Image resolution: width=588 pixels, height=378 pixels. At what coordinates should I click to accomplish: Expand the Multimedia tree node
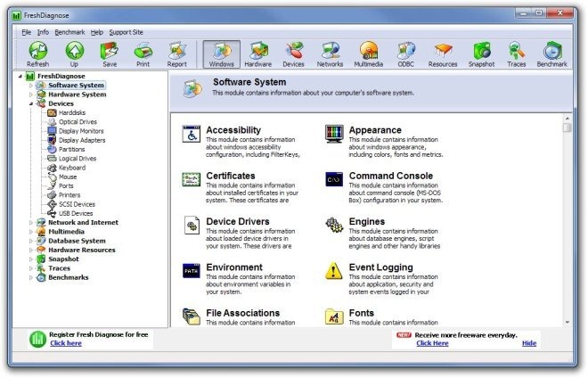click(x=31, y=232)
